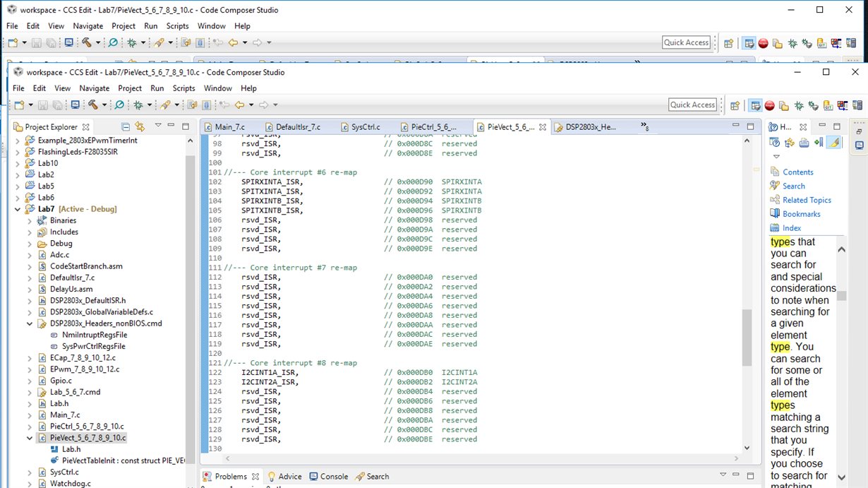Print the current help topic
Image resolution: width=868 pixels, height=488 pixels.
click(x=804, y=143)
